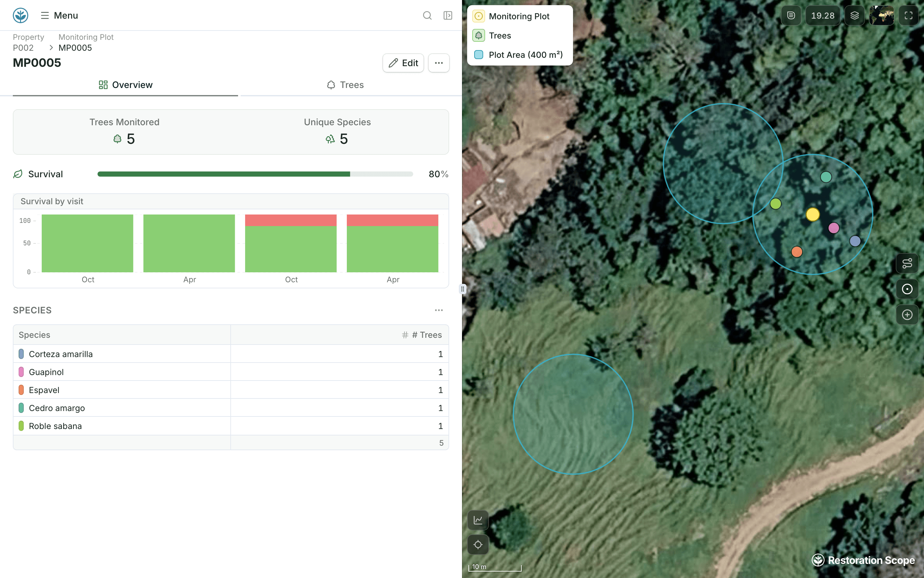Open the map filter route icon
The height and width of the screenshot is (578, 924).
pos(907,263)
